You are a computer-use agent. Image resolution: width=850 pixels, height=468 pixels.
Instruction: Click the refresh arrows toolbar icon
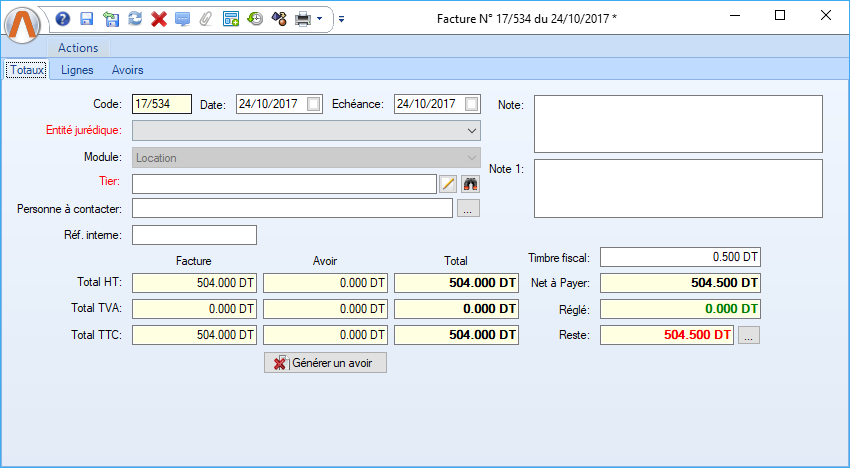click(x=135, y=18)
